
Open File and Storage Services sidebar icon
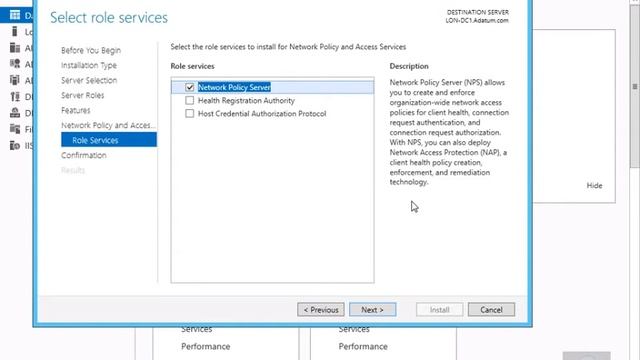[x=15, y=129]
